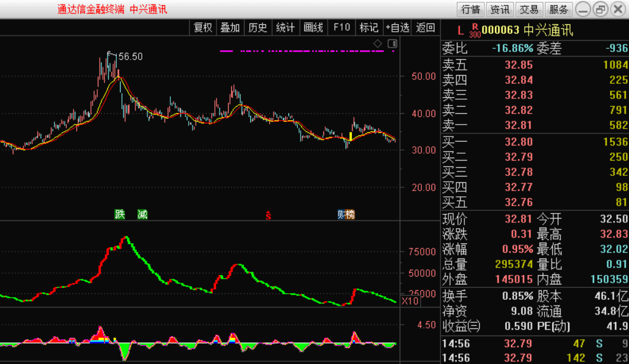Click the R 300 badge beside the stock code
This screenshot has height=364, width=629.
tap(474, 30)
